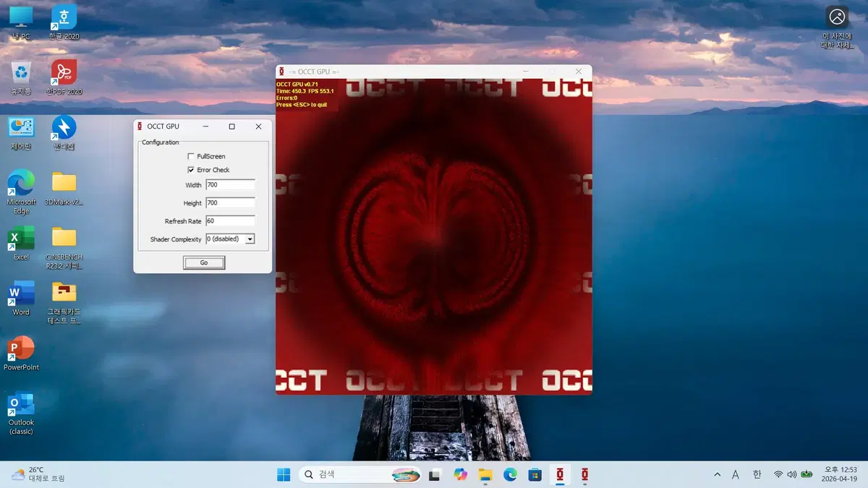
Task: Enable the FullScreen checkbox
Action: pyautogui.click(x=191, y=156)
